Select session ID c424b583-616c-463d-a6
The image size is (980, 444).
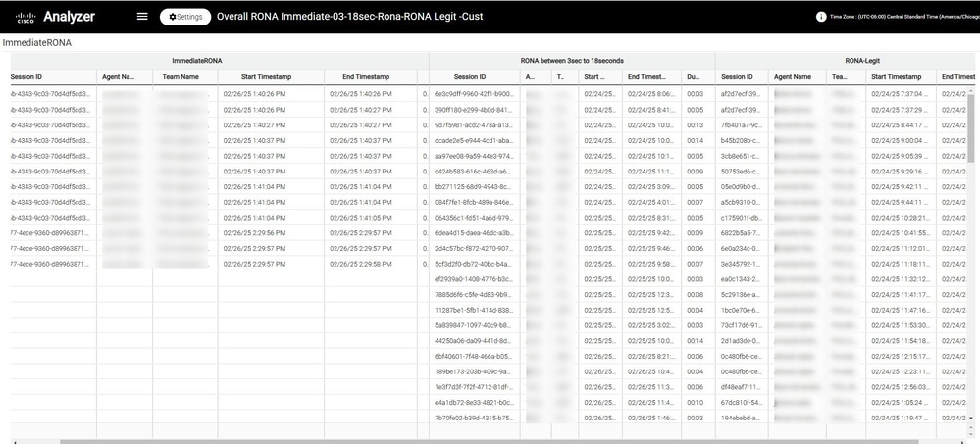[x=473, y=172]
